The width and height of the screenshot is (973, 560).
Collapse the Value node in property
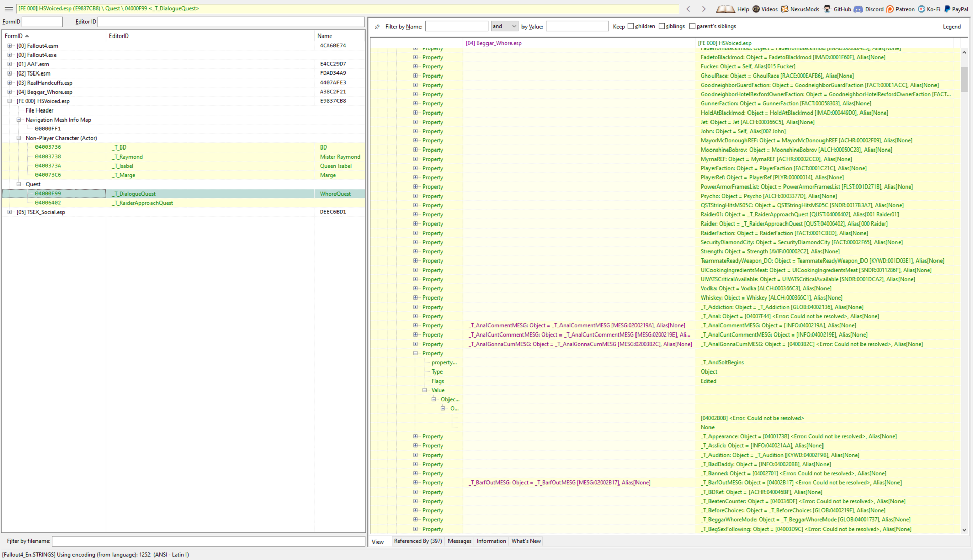click(x=425, y=390)
